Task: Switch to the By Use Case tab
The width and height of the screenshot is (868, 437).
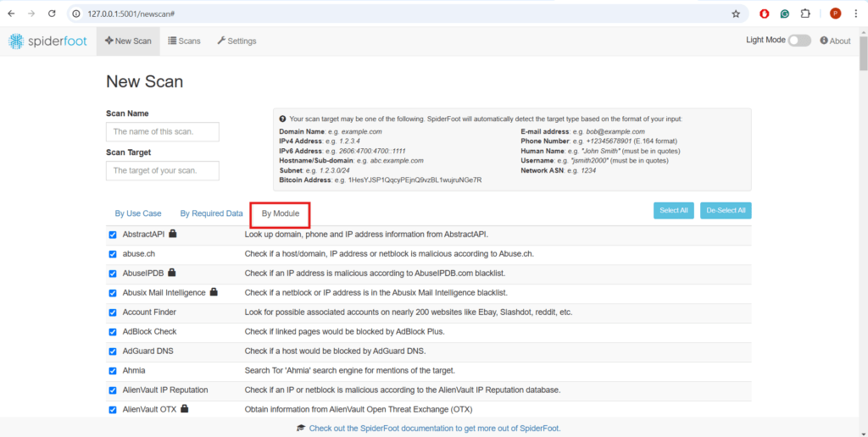Action: [x=138, y=213]
